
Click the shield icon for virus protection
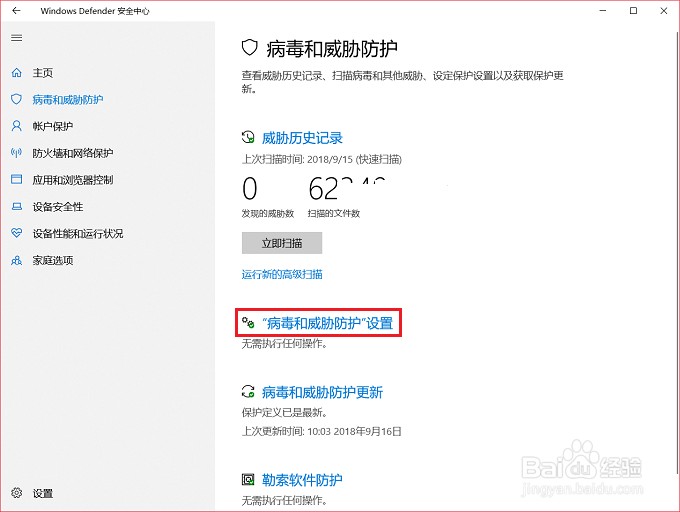coord(16,99)
